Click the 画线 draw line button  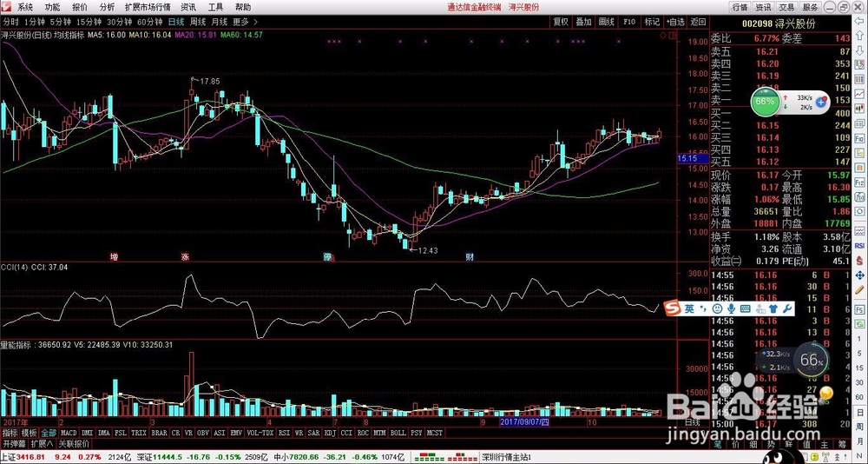(x=606, y=23)
